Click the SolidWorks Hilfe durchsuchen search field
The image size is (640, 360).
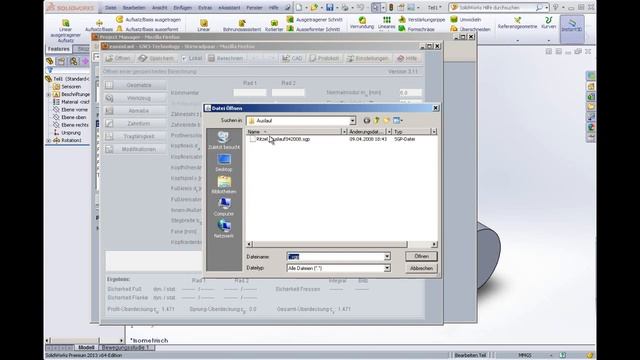[498, 8]
